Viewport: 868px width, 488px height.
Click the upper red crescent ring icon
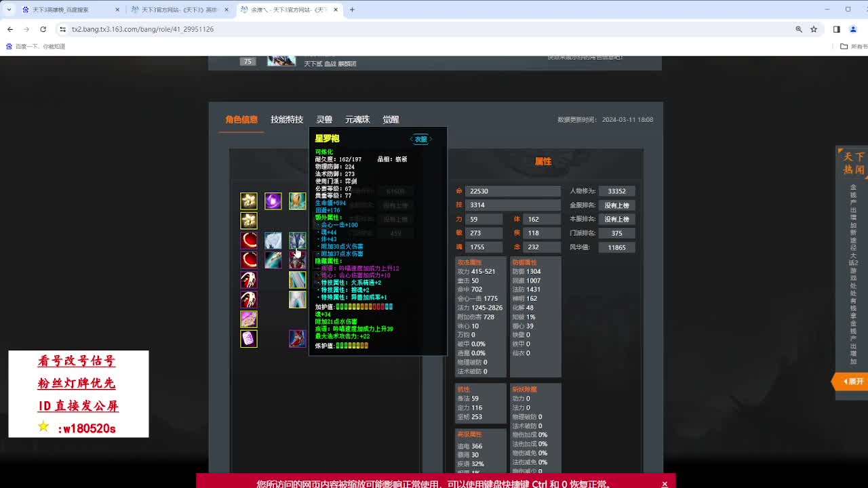(249, 241)
